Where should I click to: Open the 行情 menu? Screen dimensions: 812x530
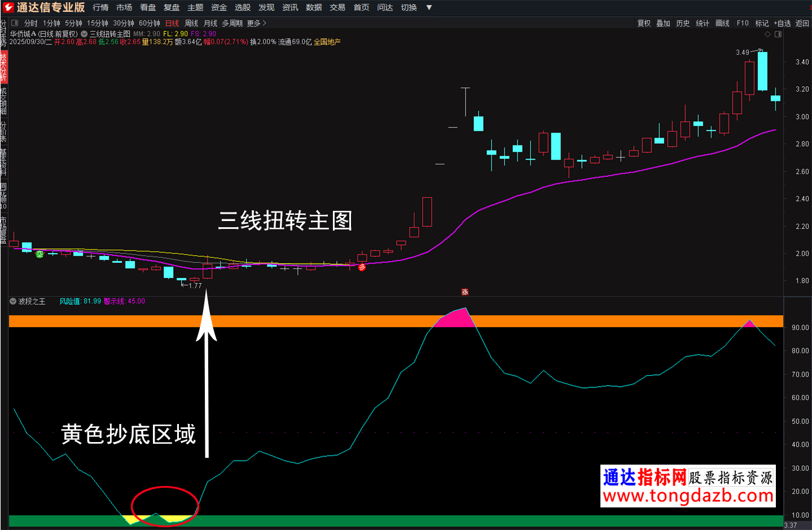point(100,7)
